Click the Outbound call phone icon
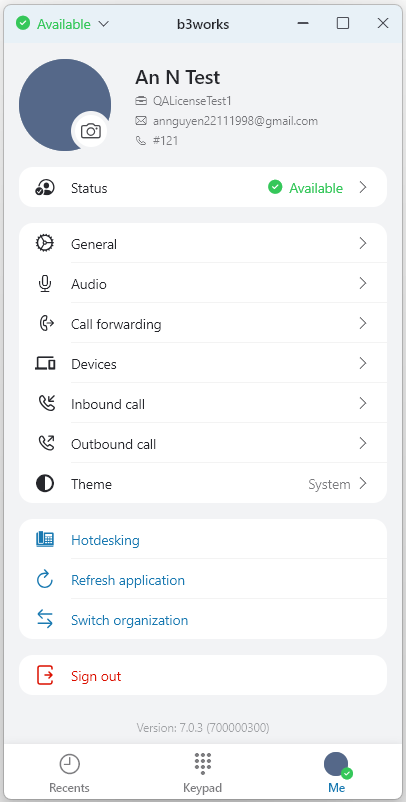 (45, 443)
